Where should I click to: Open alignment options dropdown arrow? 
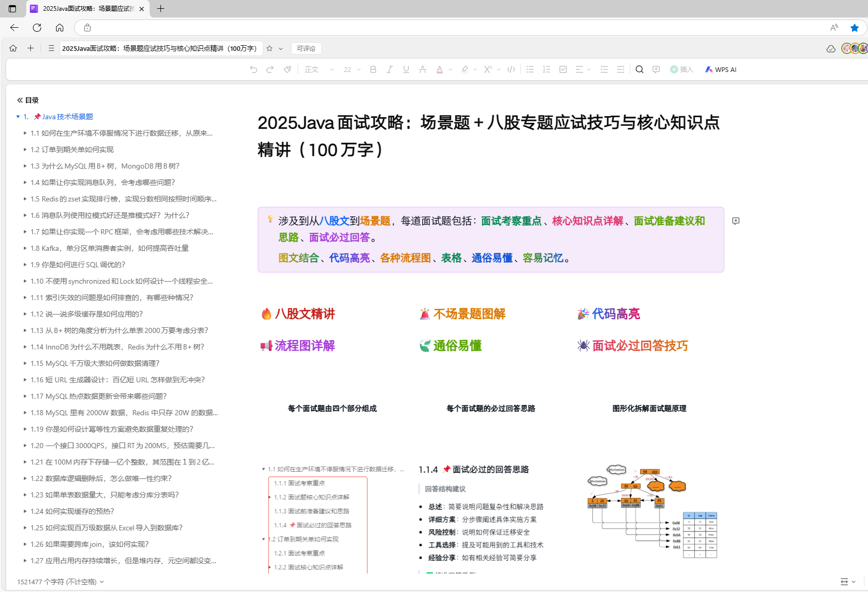pyautogui.click(x=589, y=69)
